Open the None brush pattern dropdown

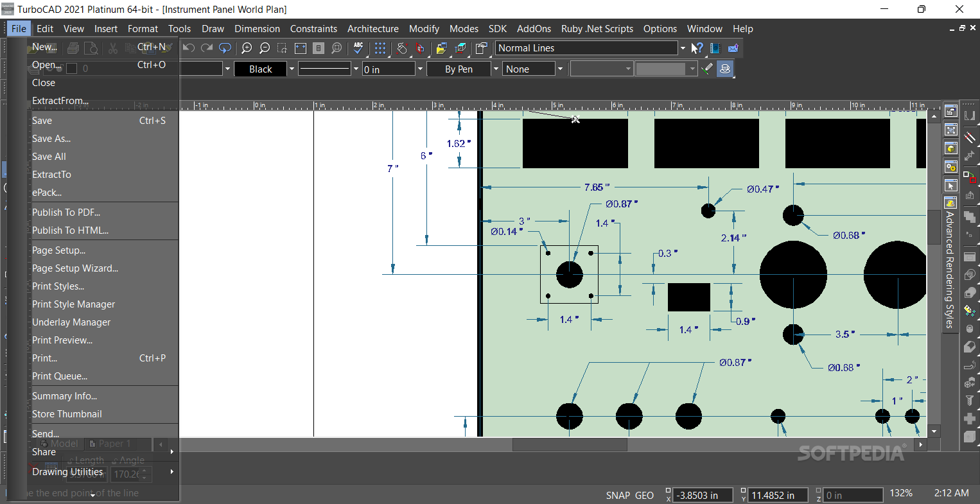[560, 69]
